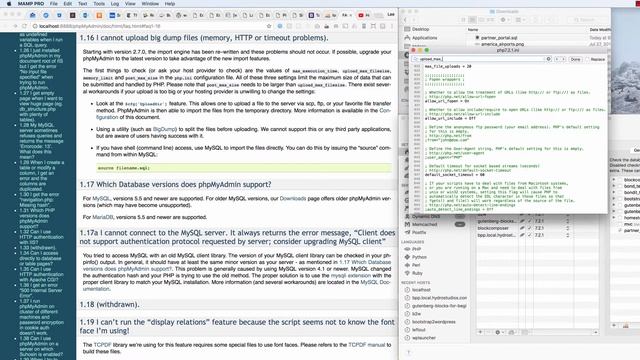Viewport: 640px width, 360px height.
Task: Change PHP version stepper for blockcomposer
Action: (567, 228)
